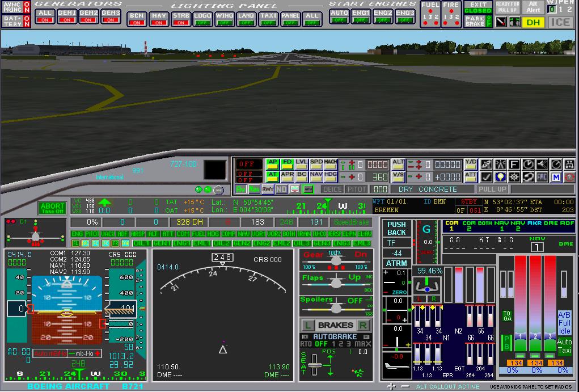Click the ABORT Take Off button
Viewport: 579px width, 392px height.
click(x=52, y=208)
